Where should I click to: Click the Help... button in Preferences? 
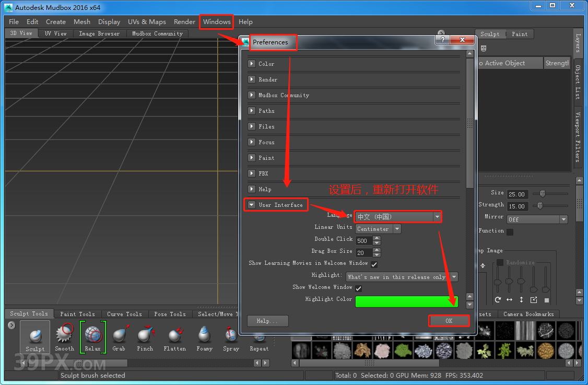[x=267, y=321]
